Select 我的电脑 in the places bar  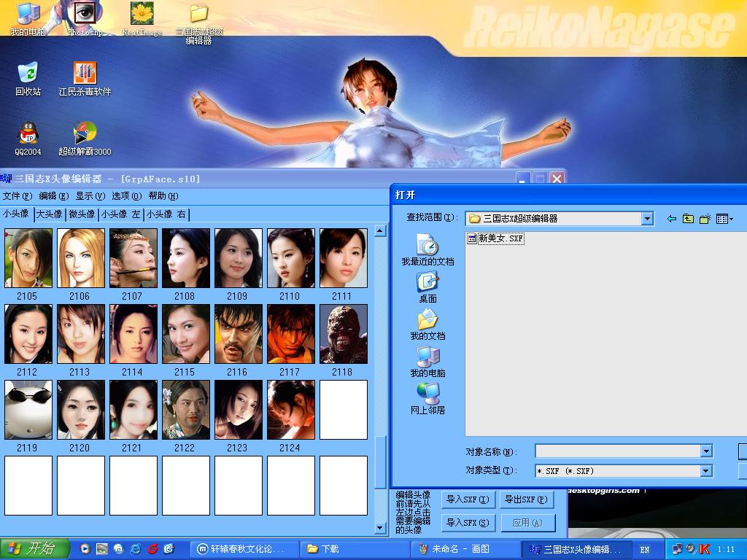tap(427, 361)
